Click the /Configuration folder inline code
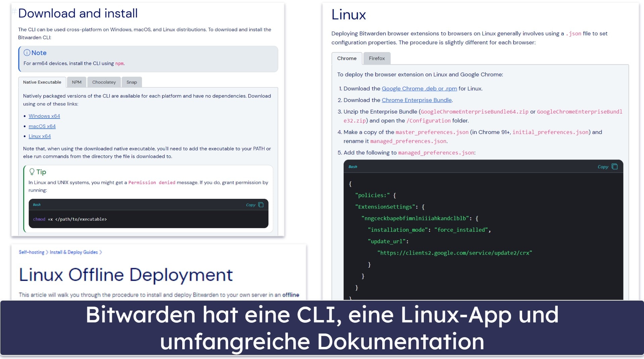 (429, 121)
